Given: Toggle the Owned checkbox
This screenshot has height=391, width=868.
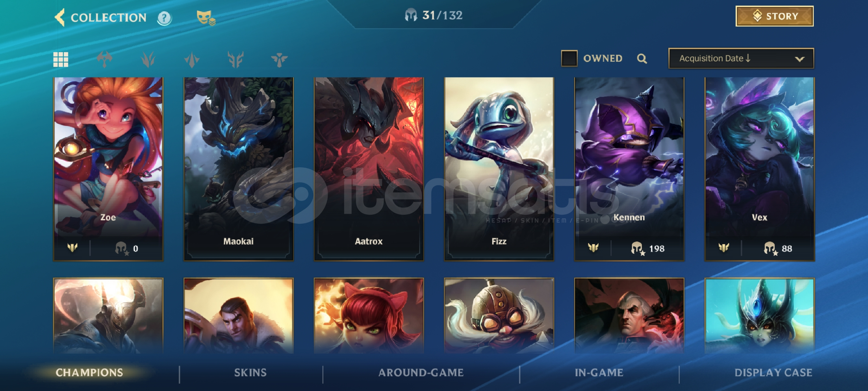Looking at the screenshot, I should pos(569,58).
